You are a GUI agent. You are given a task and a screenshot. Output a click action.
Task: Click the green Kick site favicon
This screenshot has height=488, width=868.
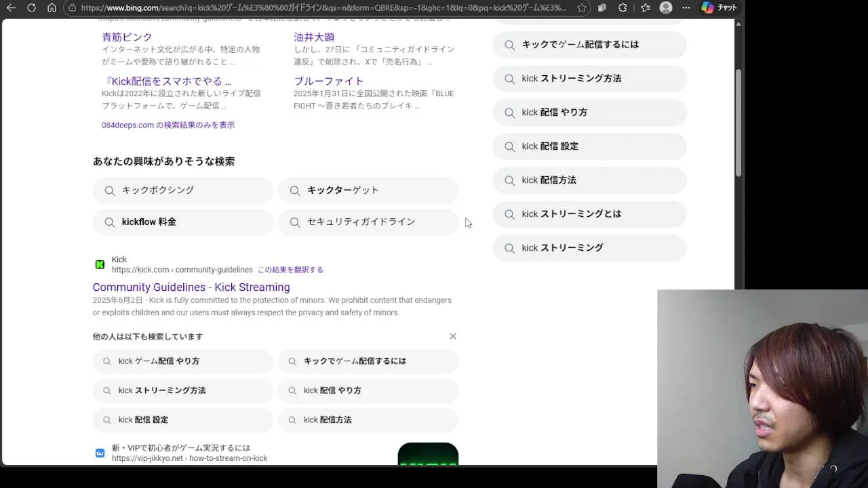point(100,264)
